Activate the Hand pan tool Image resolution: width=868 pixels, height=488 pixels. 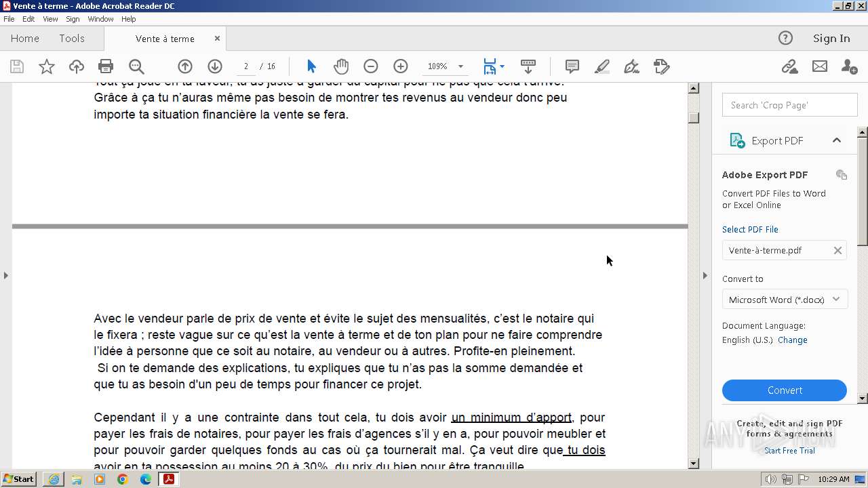[x=341, y=66]
